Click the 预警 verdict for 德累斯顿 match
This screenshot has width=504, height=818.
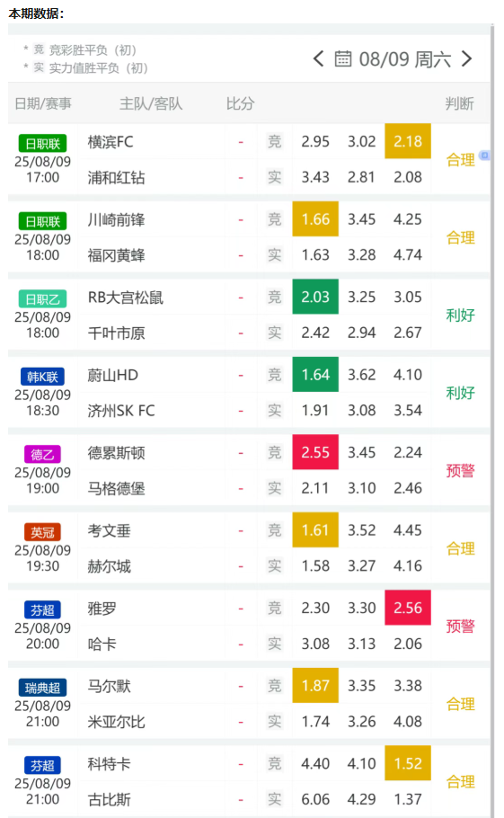tap(460, 470)
